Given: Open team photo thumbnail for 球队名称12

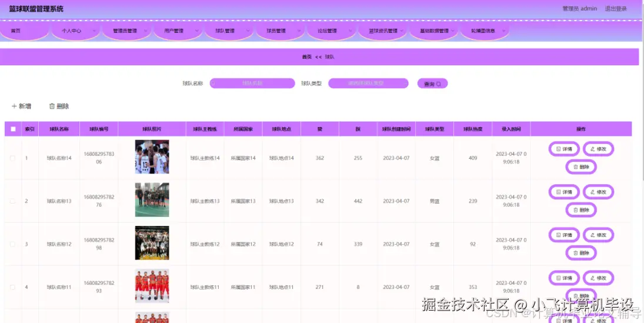Looking at the screenshot, I should [x=152, y=243].
